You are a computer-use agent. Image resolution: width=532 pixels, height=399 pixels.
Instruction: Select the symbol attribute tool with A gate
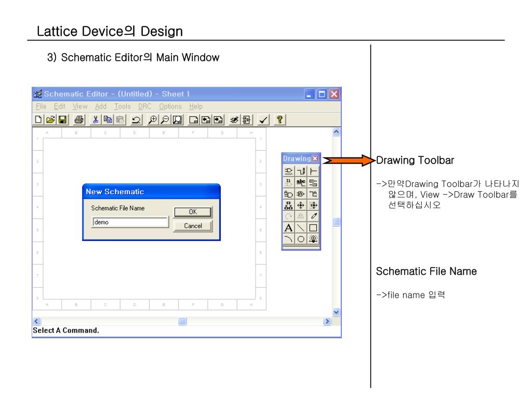coord(288,194)
